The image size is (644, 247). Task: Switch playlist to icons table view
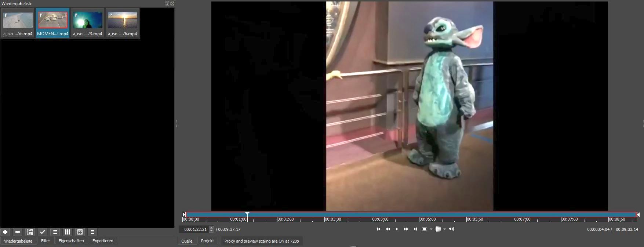click(x=80, y=232)
